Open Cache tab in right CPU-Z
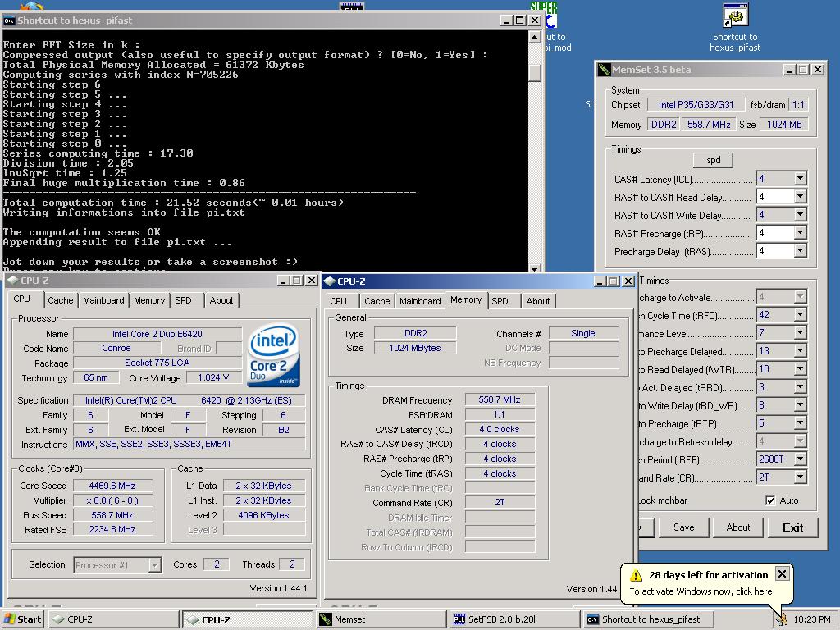Viewport: 840px width, 630px height. pyautogui.click(x=377, y=301)
